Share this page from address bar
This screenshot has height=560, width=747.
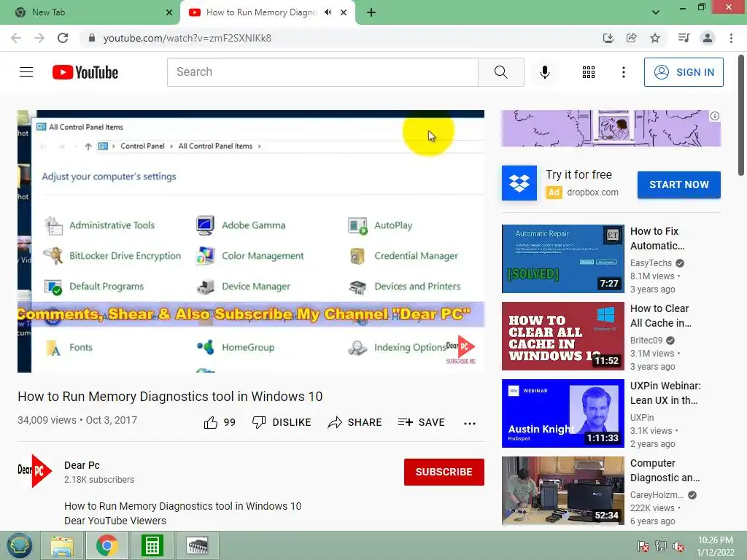631,38
